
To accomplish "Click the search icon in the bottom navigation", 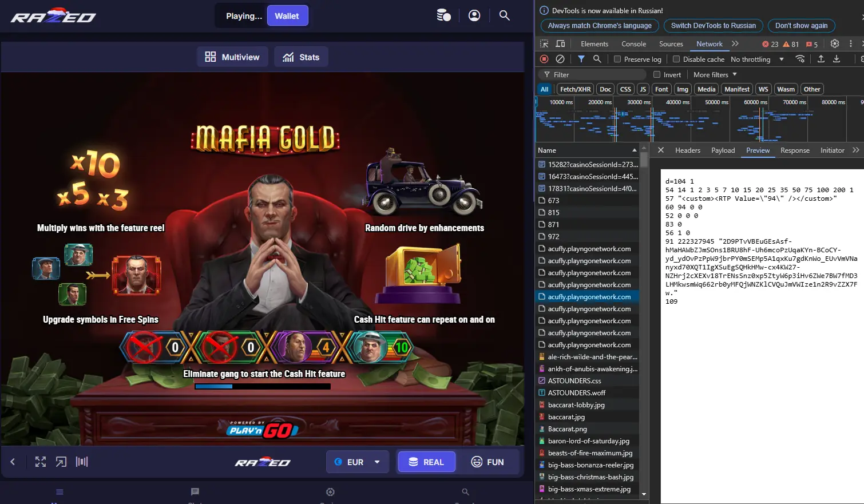I will (x=466, y=492).
